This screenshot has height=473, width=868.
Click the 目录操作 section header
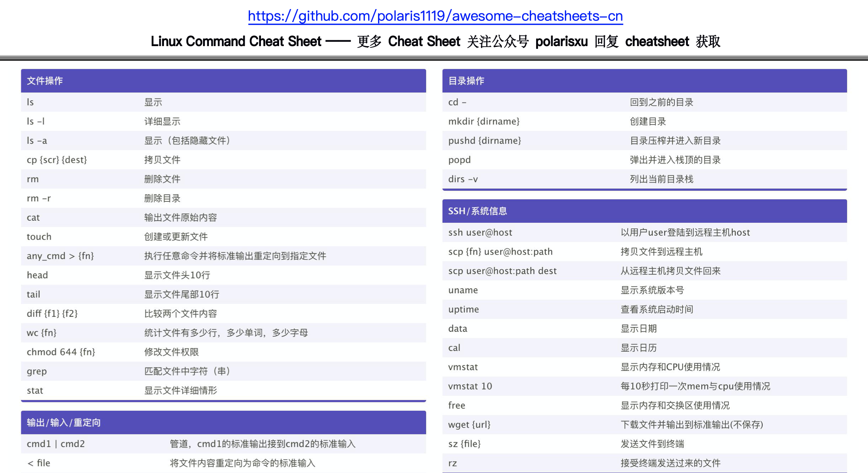pos(466,81)
